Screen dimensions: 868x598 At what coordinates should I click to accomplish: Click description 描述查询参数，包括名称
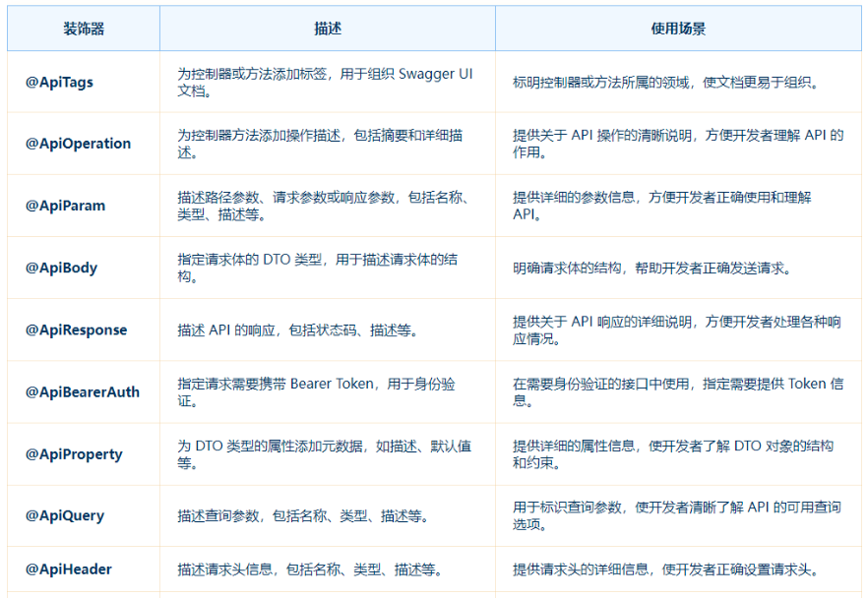click(303, 516)
